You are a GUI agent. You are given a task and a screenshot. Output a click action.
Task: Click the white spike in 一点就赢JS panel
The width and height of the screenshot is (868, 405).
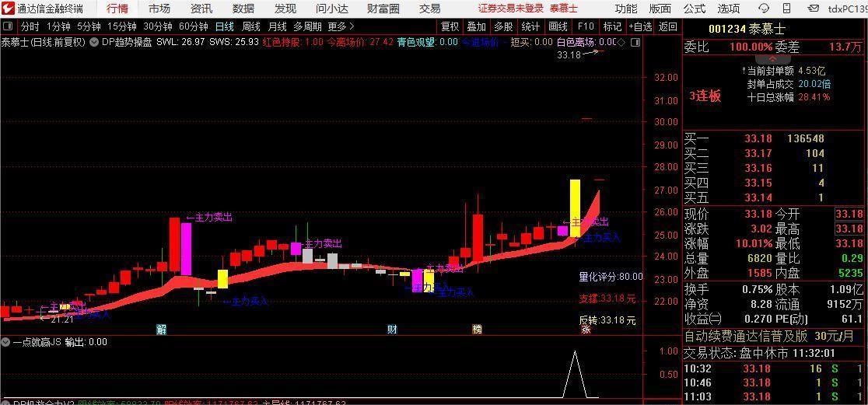(x=575, y=374)
